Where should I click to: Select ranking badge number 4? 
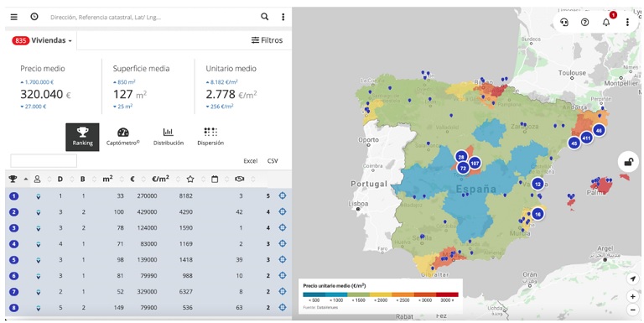pyautogui.click(x=14, y=243)
